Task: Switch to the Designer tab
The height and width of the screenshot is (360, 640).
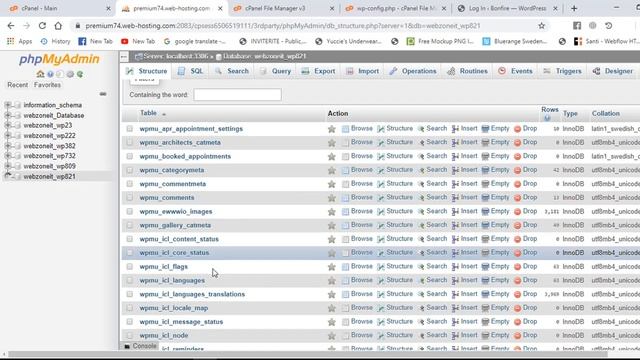Action: coord(613,71)
